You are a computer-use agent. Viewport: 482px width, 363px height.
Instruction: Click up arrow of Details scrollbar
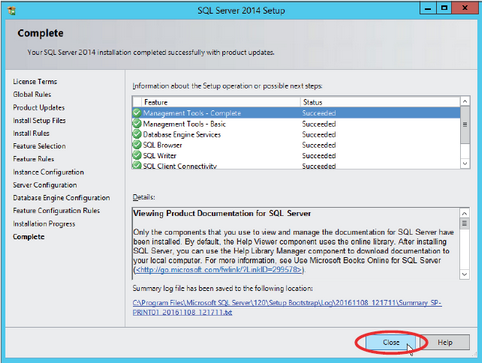[x=465, y=213]
